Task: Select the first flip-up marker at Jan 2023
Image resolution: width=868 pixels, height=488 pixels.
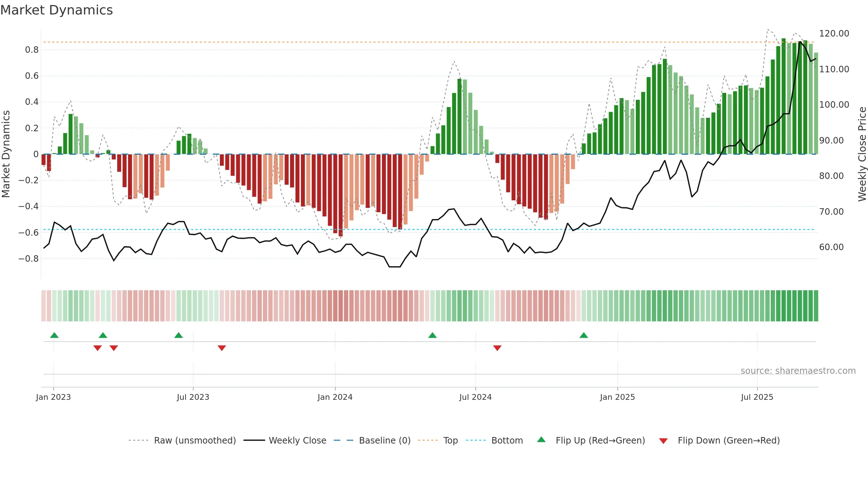Action: coord(54,335)
